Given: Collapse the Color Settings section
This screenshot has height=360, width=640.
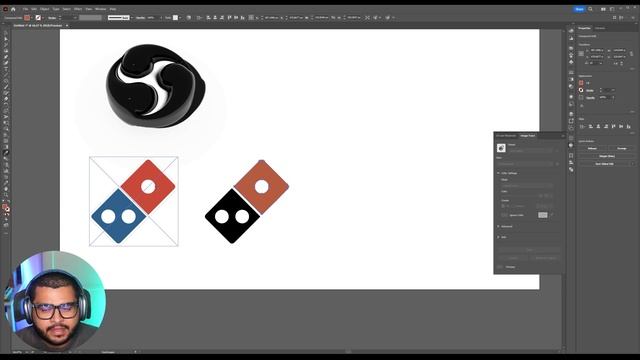Looking at the screenshot, I should (x=498, y=173).
